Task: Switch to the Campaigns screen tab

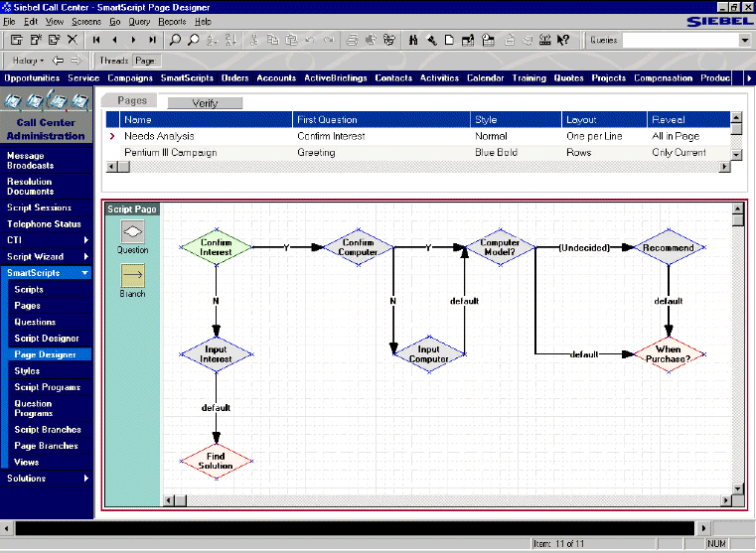Action: [130, 78]
